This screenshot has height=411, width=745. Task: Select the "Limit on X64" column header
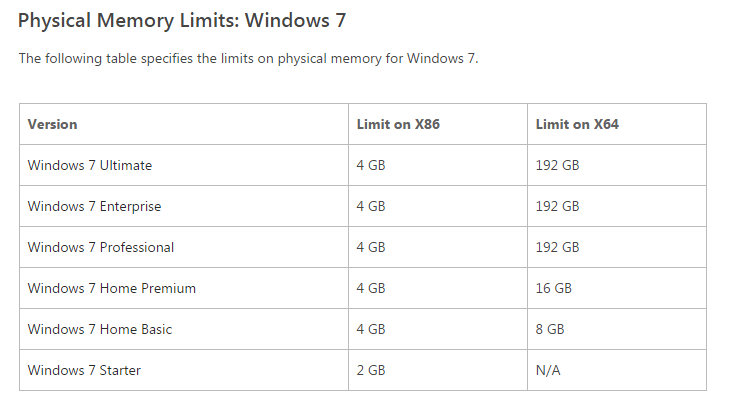pos(577,125)
